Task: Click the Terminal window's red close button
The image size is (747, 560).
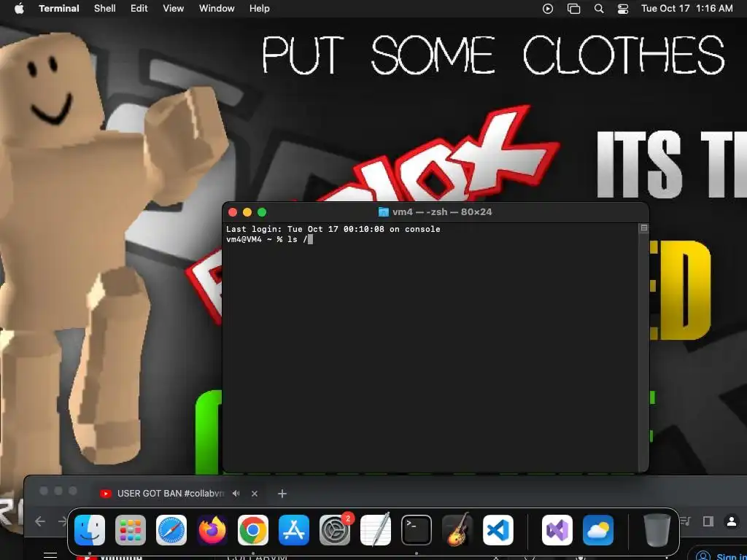Action: click(x=233, y=212)
